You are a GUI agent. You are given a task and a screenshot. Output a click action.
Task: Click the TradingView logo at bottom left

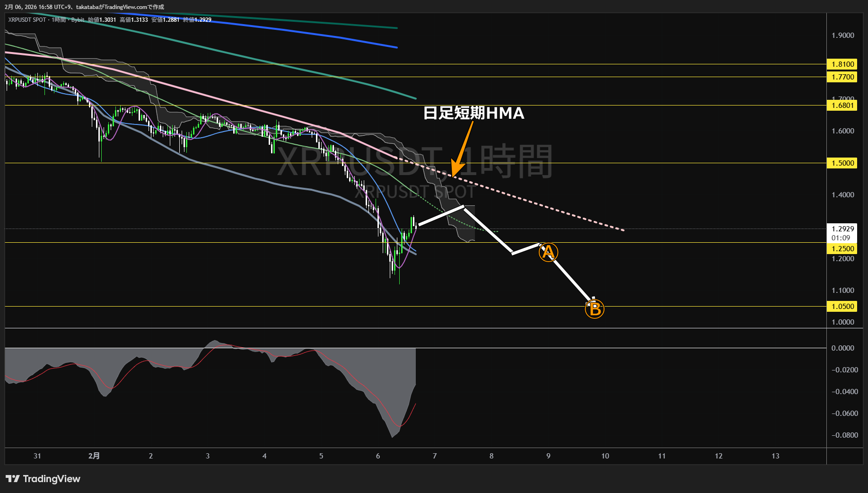coord(43,479)
